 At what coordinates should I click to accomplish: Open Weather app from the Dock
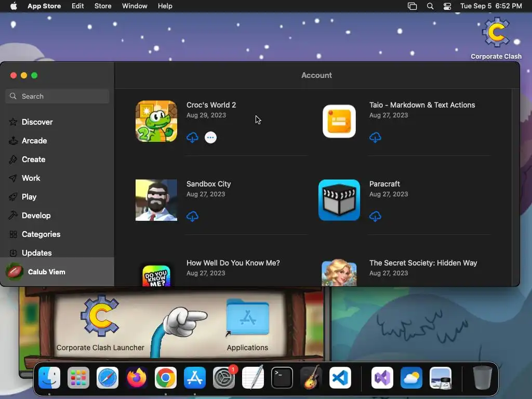[x=411, y=378]
